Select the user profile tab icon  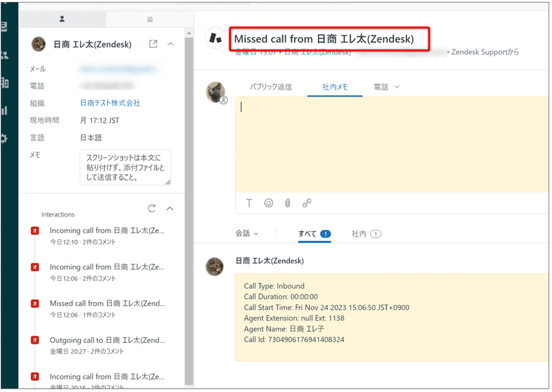click(x=62, y=19)
